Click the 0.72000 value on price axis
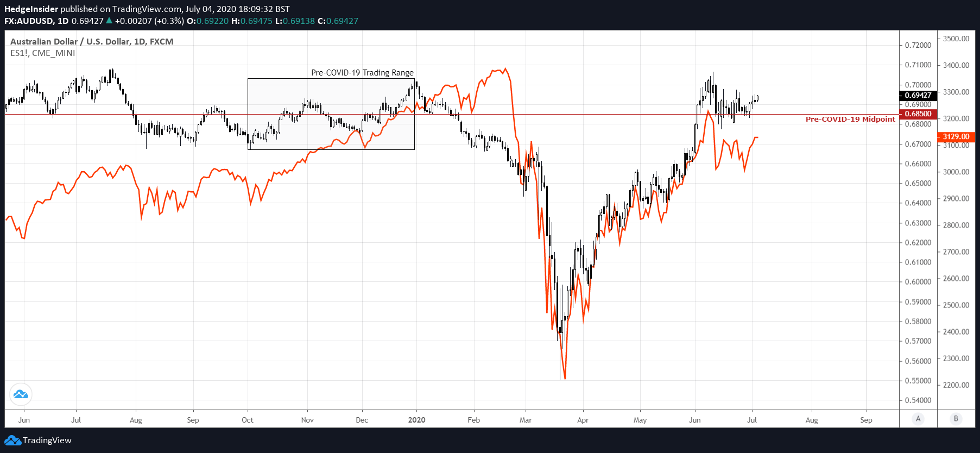Screen dimensions: 980x453 click(918, 45)
